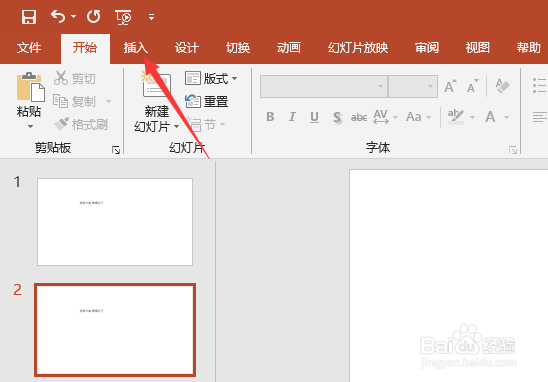The height and width of the screenshot is (382, 548).
Task: Switch to the 视图 (View) tab
Action: [x=477, y=48]
